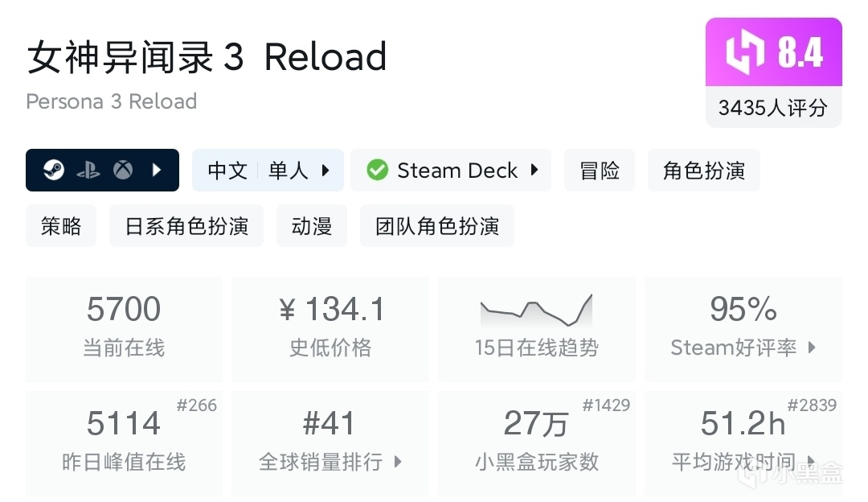This screenshot has width=868, height=502.
Task: Click the green Steam Deck verified checkmark
Action: tap(377, 171)
